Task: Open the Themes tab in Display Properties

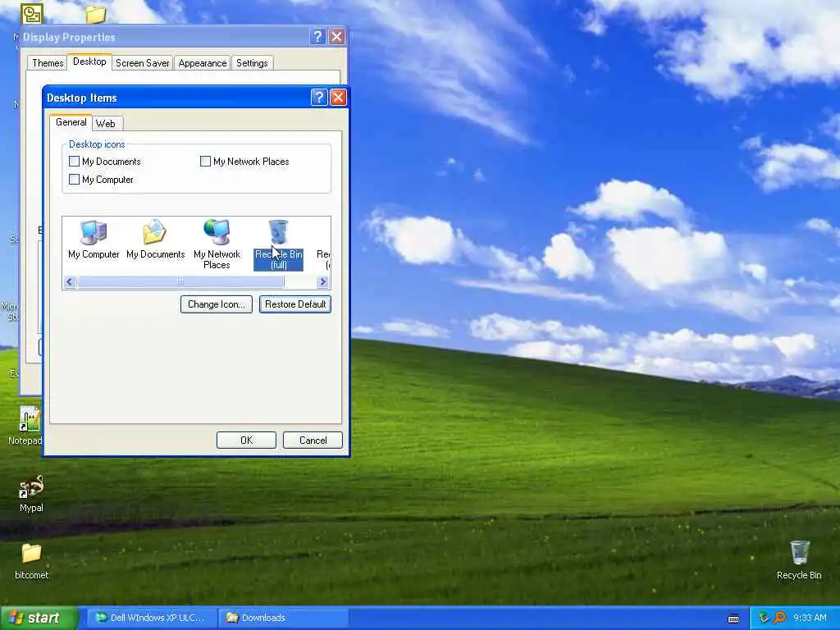Action: click(x=48, y=63)
